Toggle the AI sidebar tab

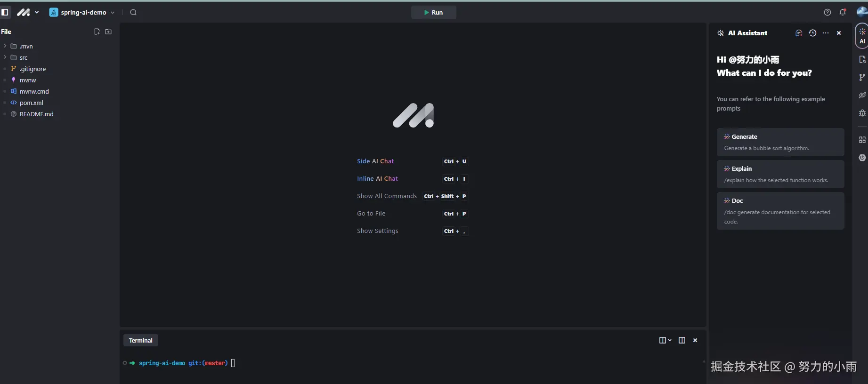point(862,36)
